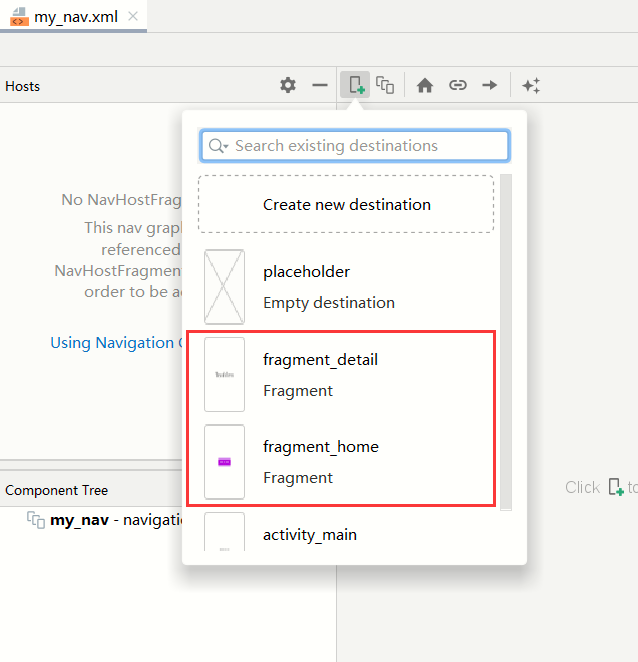Click the nested graph toolbar icon
The height and width of the screenshot is (662, 638).
[x=385, y=86]
